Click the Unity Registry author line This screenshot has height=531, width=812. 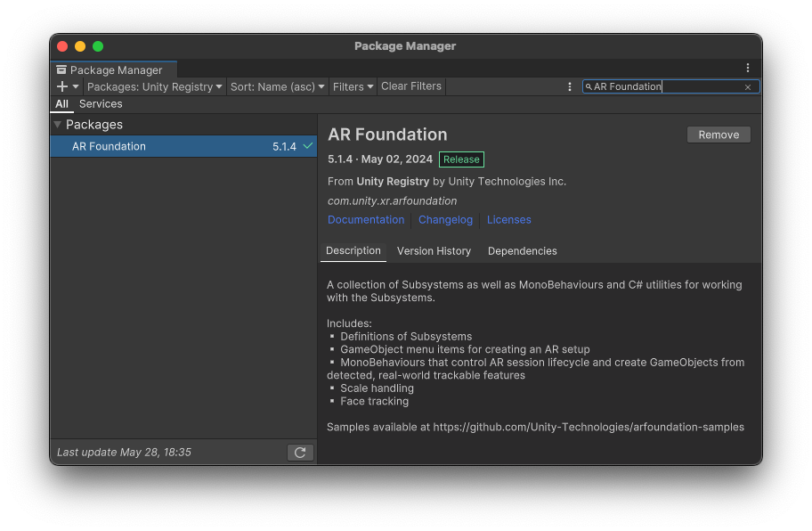(x=446, y=182)
